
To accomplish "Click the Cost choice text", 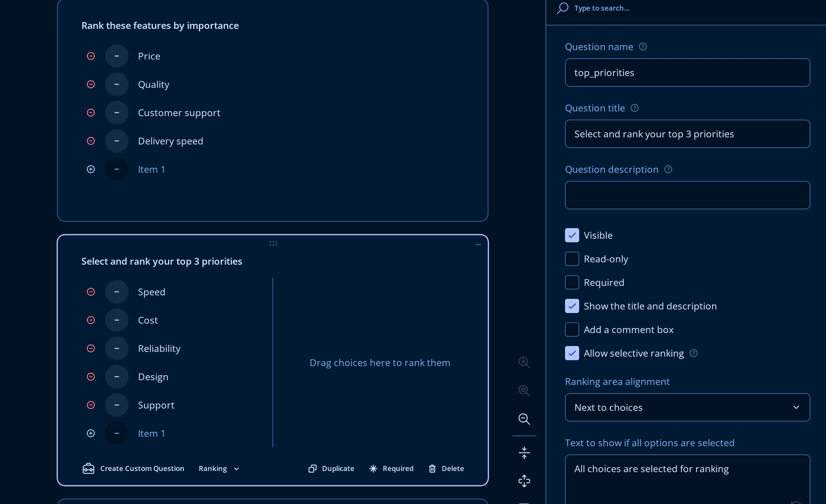I will click(148, 320).
